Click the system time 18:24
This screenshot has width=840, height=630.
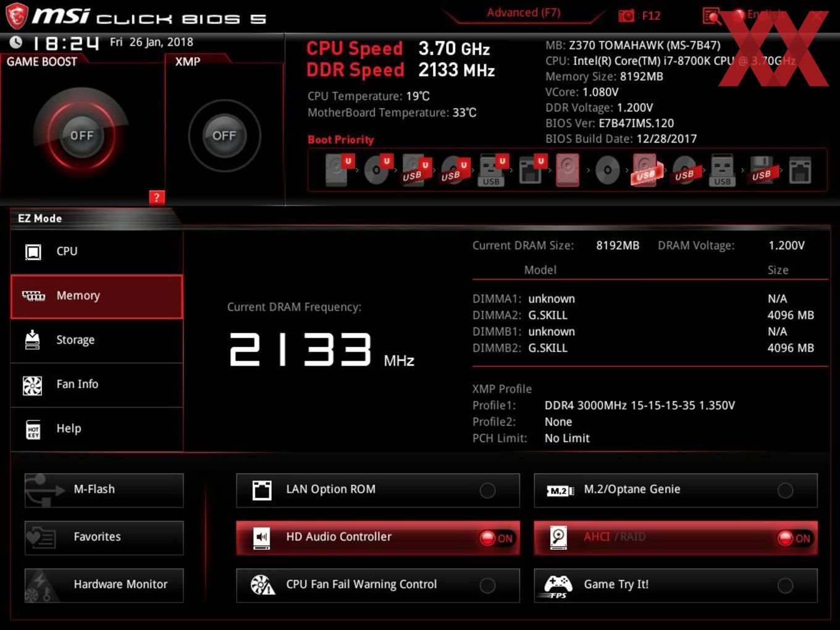point(65,43)
